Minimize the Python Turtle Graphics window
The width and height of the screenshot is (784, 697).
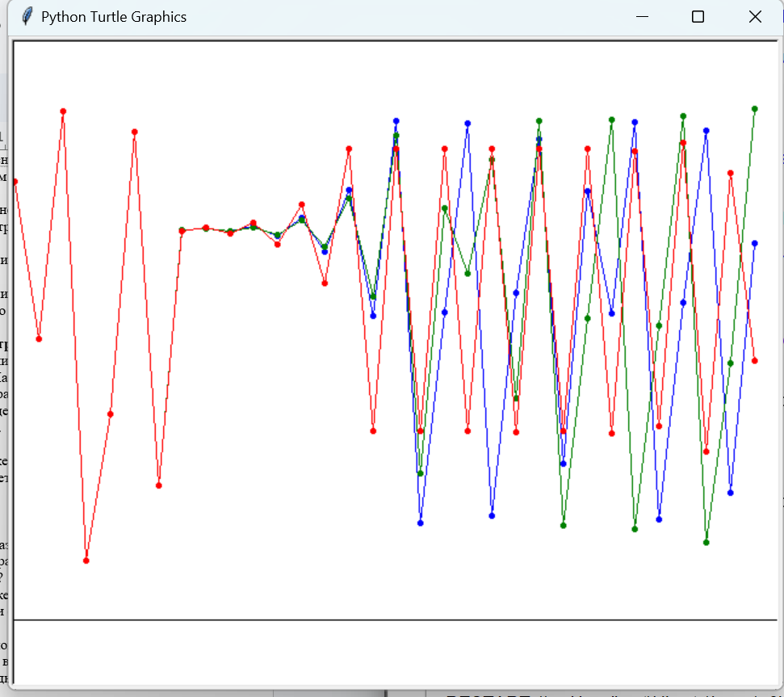point(643,16)
